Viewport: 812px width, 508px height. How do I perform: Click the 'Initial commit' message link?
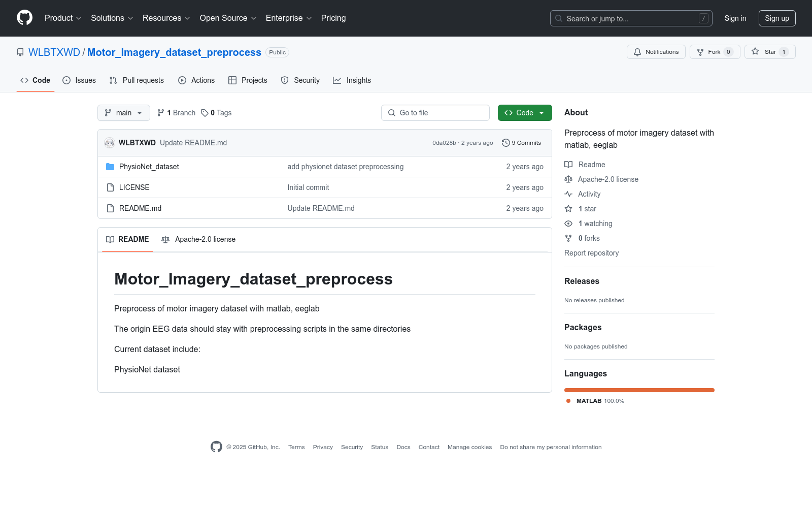(308, 187)
